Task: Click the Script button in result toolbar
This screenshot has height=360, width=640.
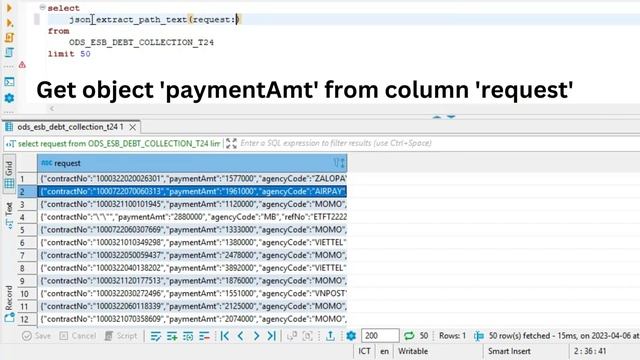Action: point(121,336)
